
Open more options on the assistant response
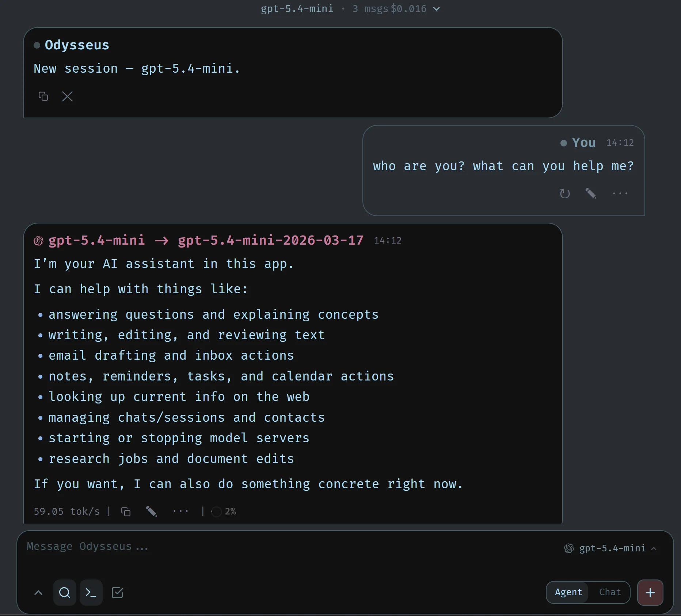pyautogui.click(x=180, y=511)
